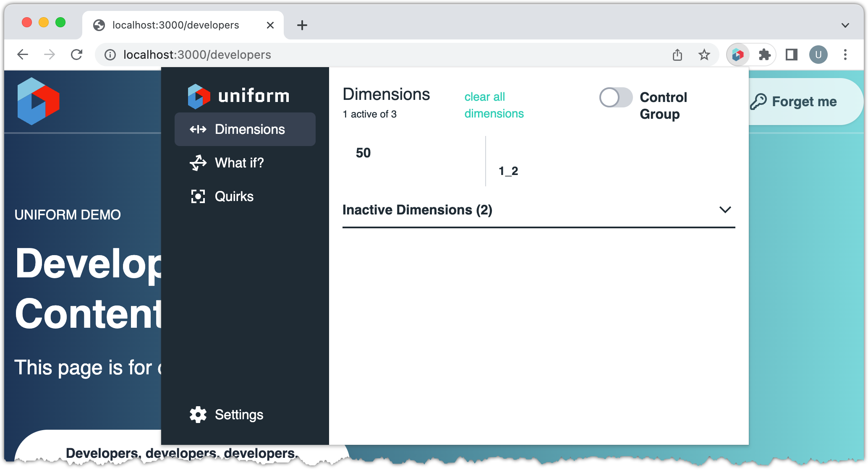
Task: Switch to the Quirks section
Action: 234,196
